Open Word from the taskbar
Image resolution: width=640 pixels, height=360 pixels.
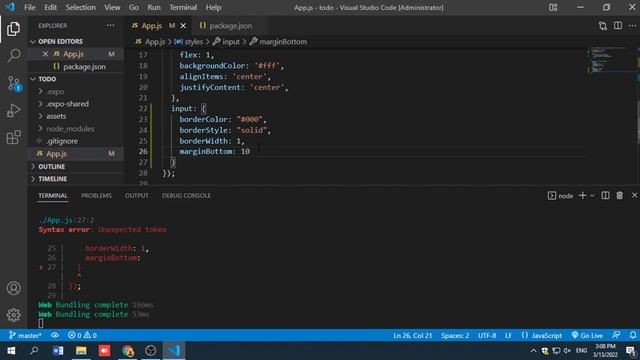pyautogui.click(x=58, y=351)
